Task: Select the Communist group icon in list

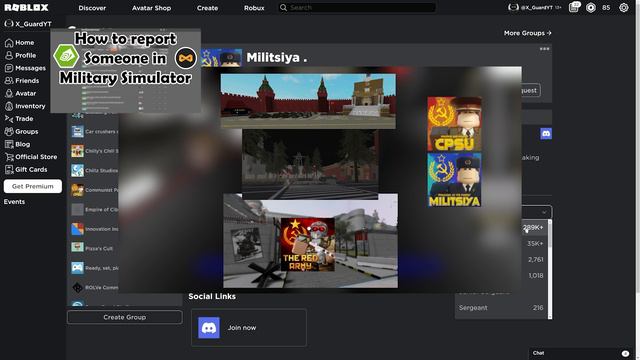Action: pos(77,190)
